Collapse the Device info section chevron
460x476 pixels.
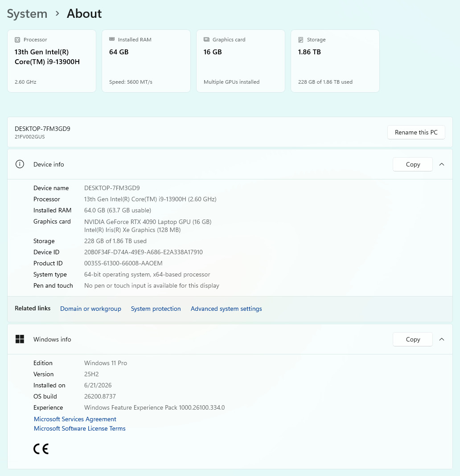click(x=442, y=164)
